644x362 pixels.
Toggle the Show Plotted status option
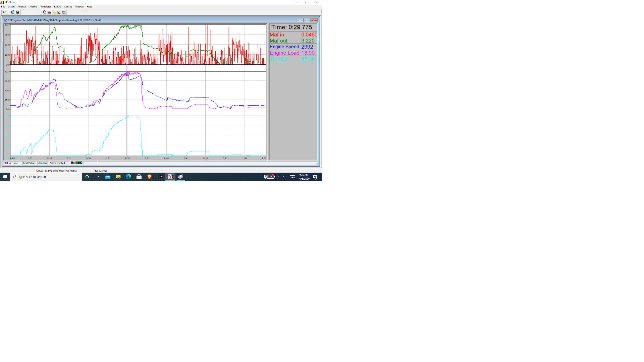[x=57, y=163]
